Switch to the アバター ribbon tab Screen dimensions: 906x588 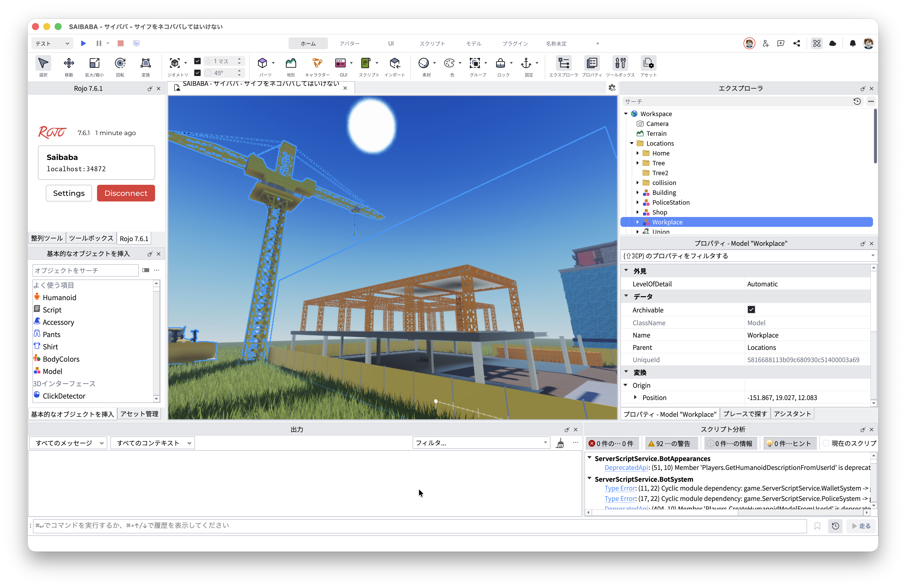click(349, 43)
